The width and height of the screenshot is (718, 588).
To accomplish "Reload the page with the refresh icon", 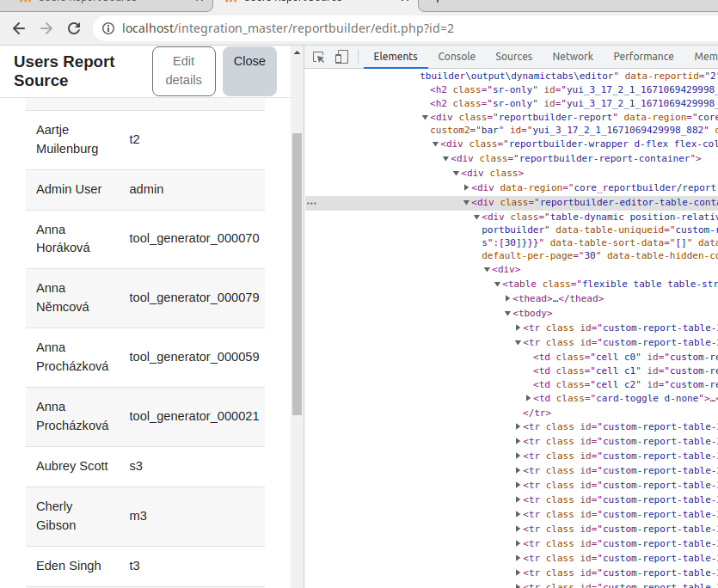I will click(74, 28).
